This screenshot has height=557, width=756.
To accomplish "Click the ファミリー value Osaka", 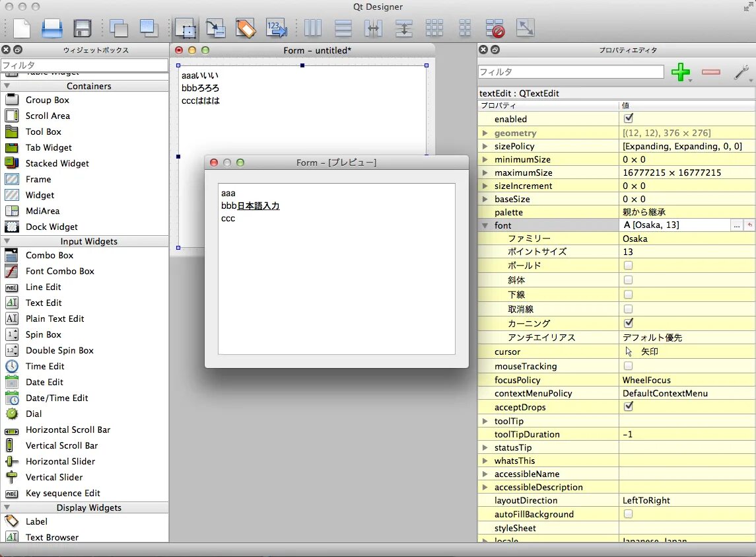I will [635, 239].
